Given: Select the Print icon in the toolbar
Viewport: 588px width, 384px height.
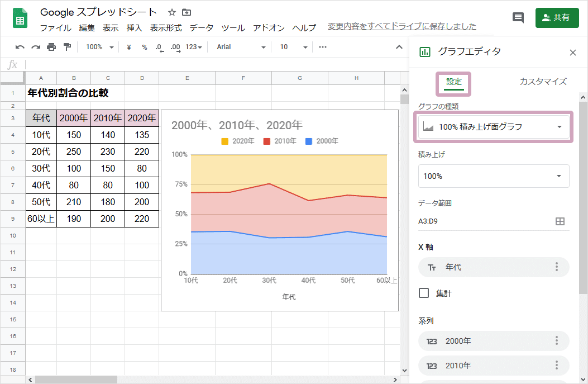Looking at the screenshot, I should [51, 47].
